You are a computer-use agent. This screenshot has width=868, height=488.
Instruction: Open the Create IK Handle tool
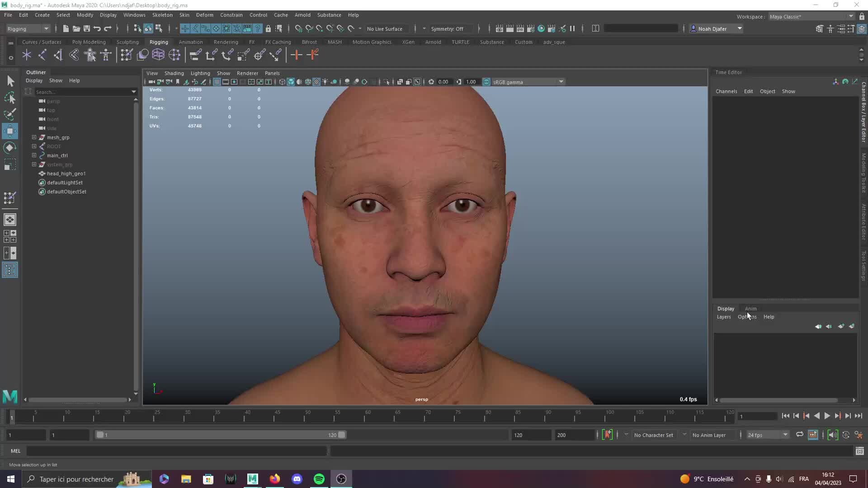click(x=42, y=55)
